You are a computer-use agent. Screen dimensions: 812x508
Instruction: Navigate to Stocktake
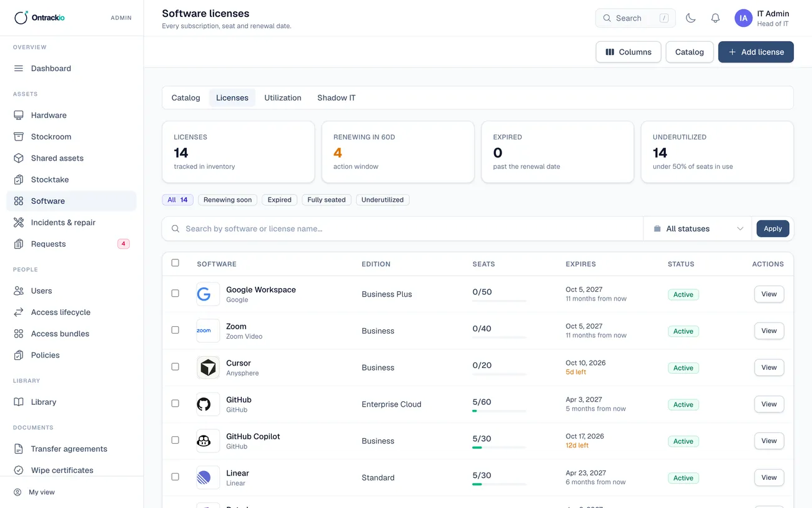[x=71, y=180]
